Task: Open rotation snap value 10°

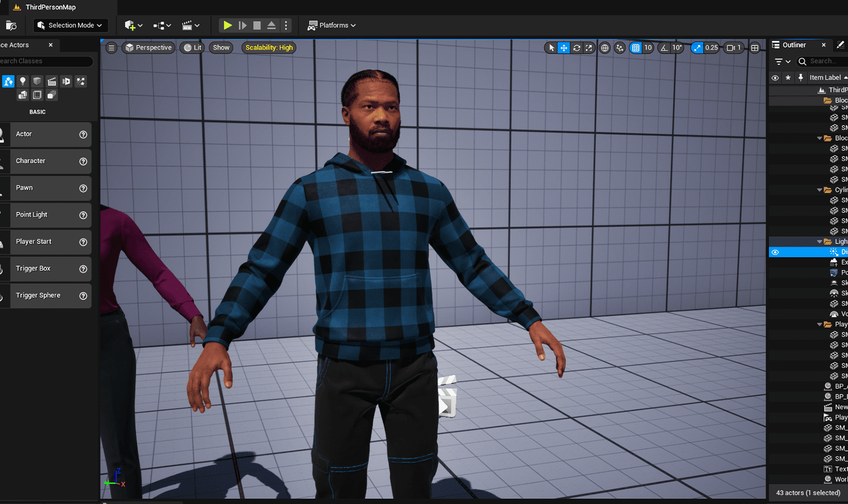Action: (677, 48)
